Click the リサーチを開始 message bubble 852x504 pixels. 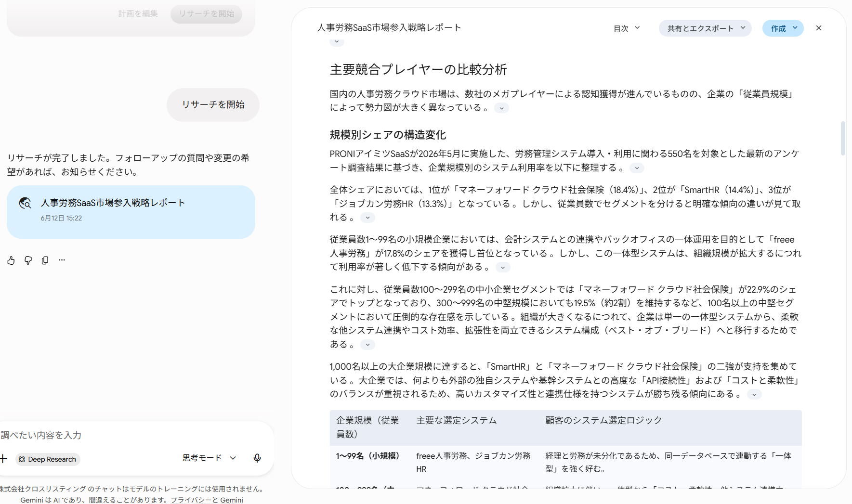[213, 104]
